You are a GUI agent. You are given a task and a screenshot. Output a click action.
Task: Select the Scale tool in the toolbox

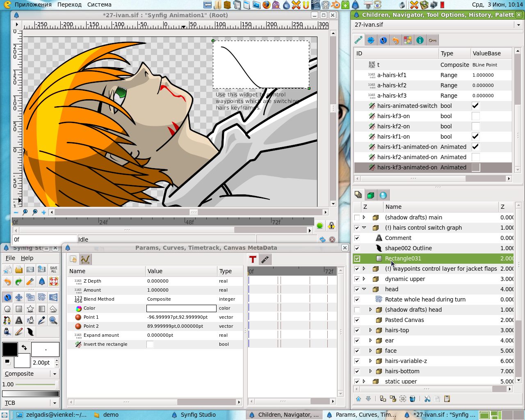click(x=30, y=297)
